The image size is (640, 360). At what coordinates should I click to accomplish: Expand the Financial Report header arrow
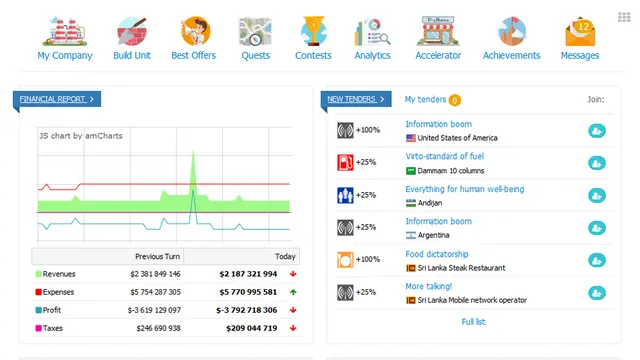click(92, 99)
